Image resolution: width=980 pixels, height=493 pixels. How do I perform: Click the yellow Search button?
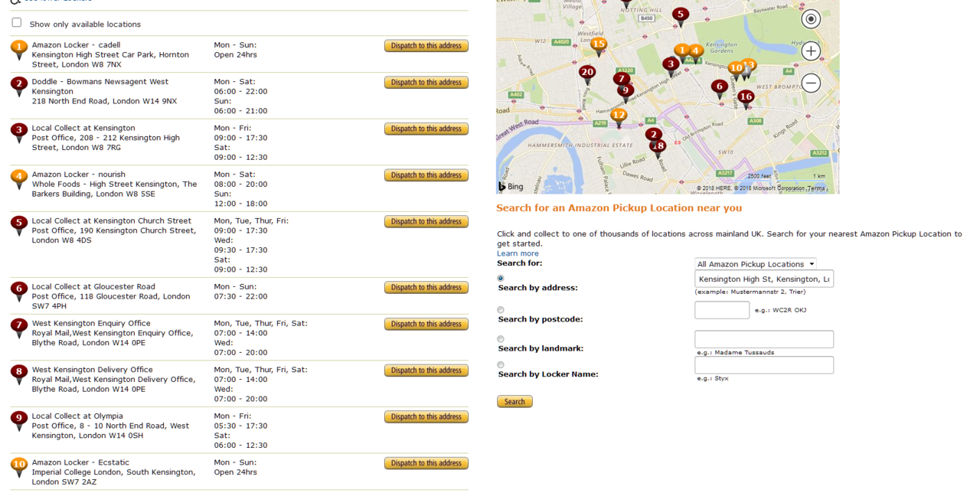click(x=514, y=402)
